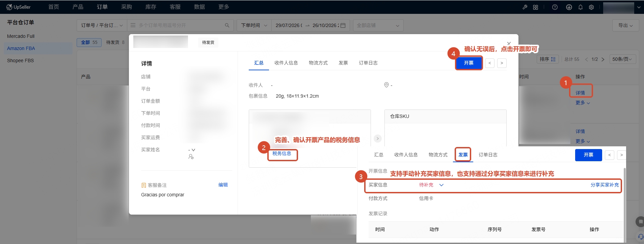Expand 更多 in first order row
644x244 pixels.
pos(583,103)
